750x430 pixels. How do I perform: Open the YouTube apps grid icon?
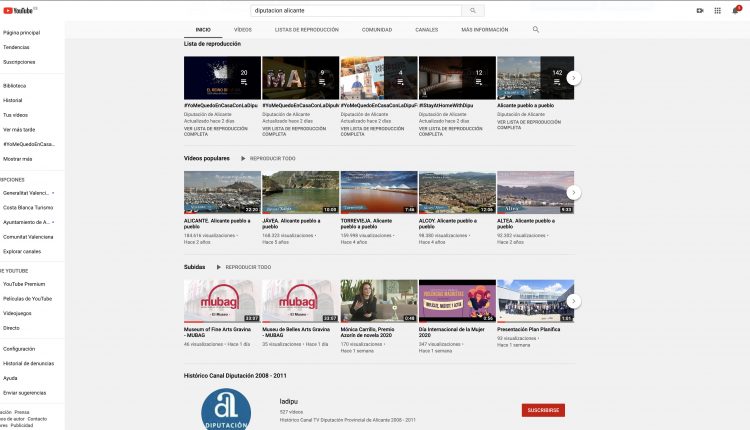717,10
